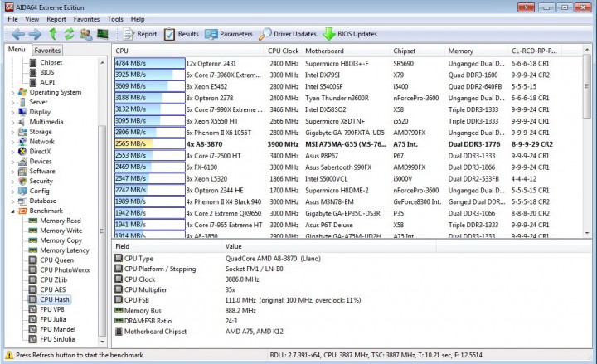Screen dimensions: 597x364
Task: Expand the Network node
Action: 12,142
